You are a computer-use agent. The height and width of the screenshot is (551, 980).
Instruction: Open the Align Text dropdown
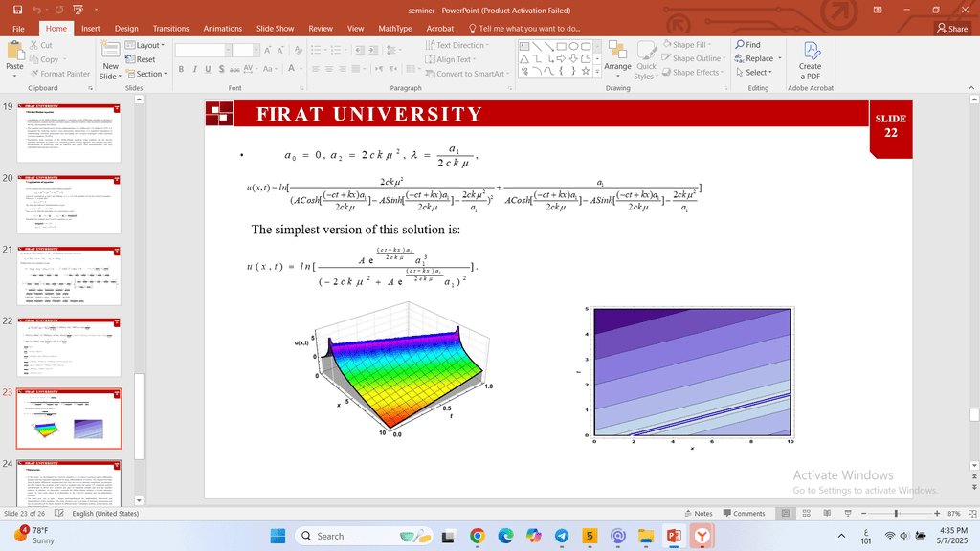(x=451, y=59)
